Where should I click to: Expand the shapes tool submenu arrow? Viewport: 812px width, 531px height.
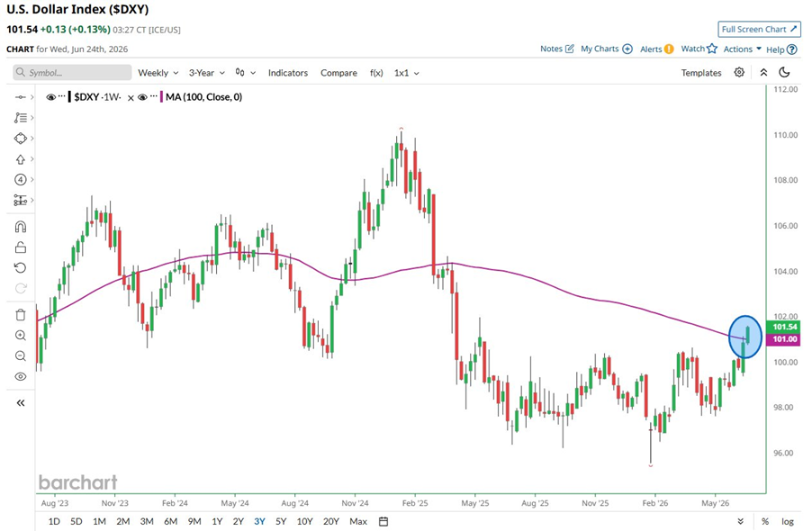32,139
